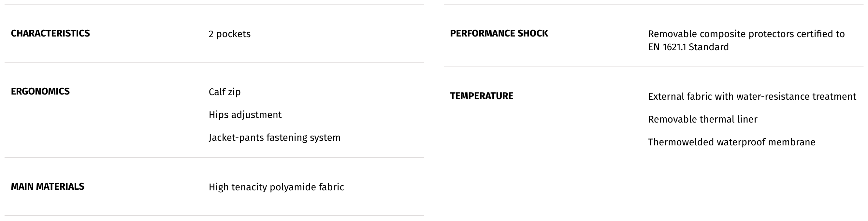This screenshot has width=868, height=221.
Task: Click the "Hips adjustment" entry
Action: (245, 115)
